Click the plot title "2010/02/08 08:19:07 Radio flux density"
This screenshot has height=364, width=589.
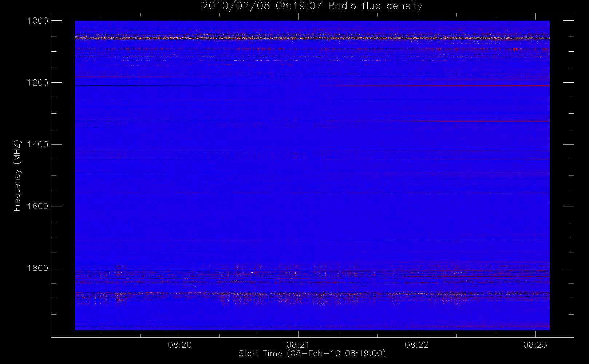312,6
